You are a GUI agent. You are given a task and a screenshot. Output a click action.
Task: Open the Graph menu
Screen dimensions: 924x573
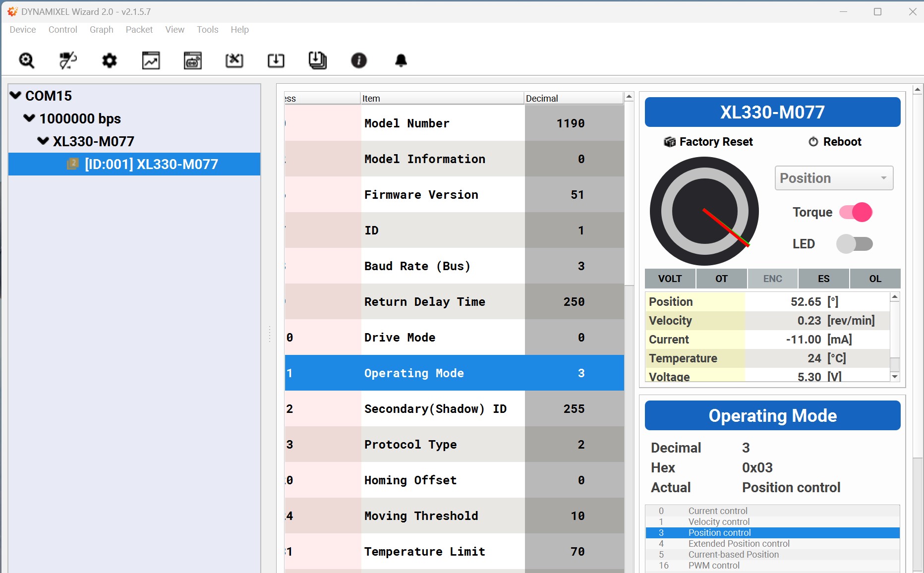pyautogui.click(x=102, y=30)
